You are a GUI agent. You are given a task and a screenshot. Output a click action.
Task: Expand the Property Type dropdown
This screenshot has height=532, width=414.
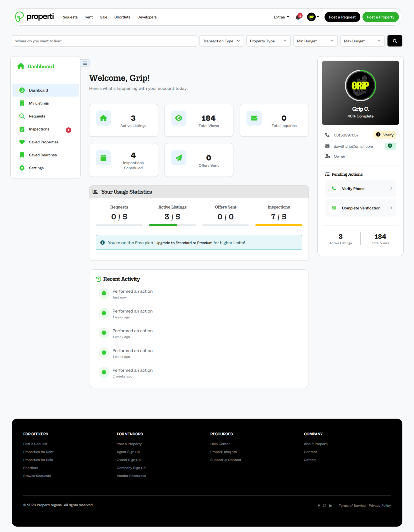coord(268,41)
